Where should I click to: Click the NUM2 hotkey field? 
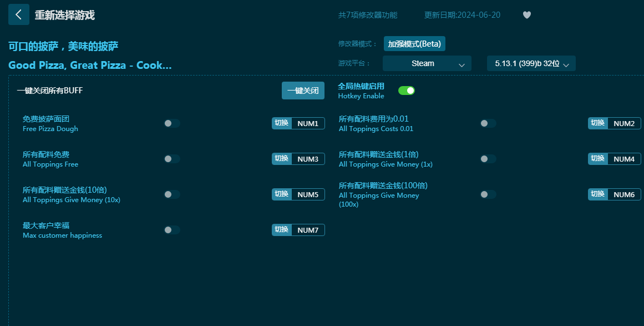pos(624,123)
